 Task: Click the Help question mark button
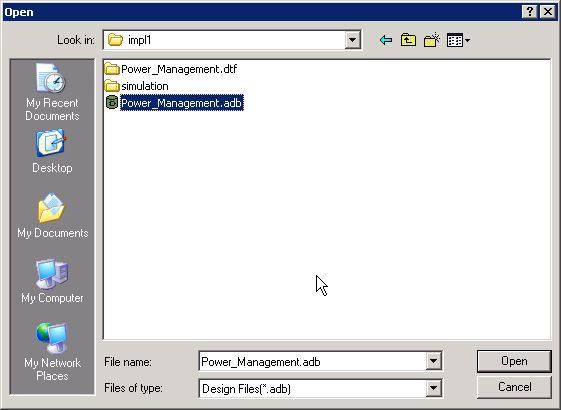click(x=530, y=12)
